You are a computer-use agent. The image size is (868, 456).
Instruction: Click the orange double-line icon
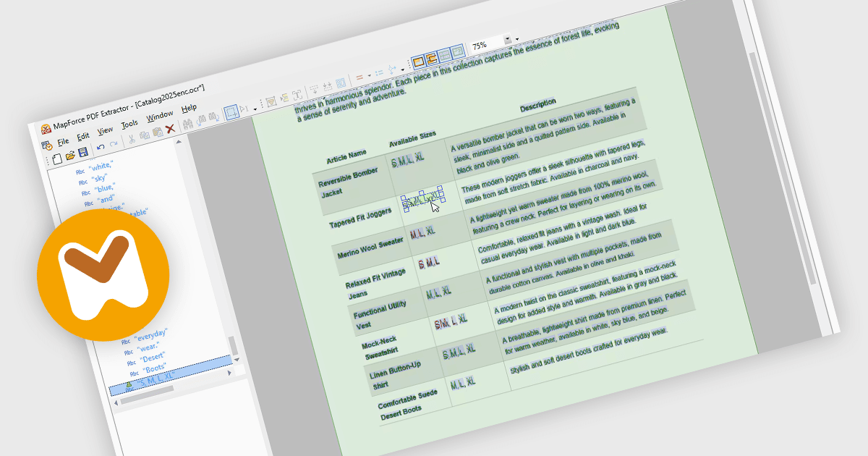pos(359,77)
